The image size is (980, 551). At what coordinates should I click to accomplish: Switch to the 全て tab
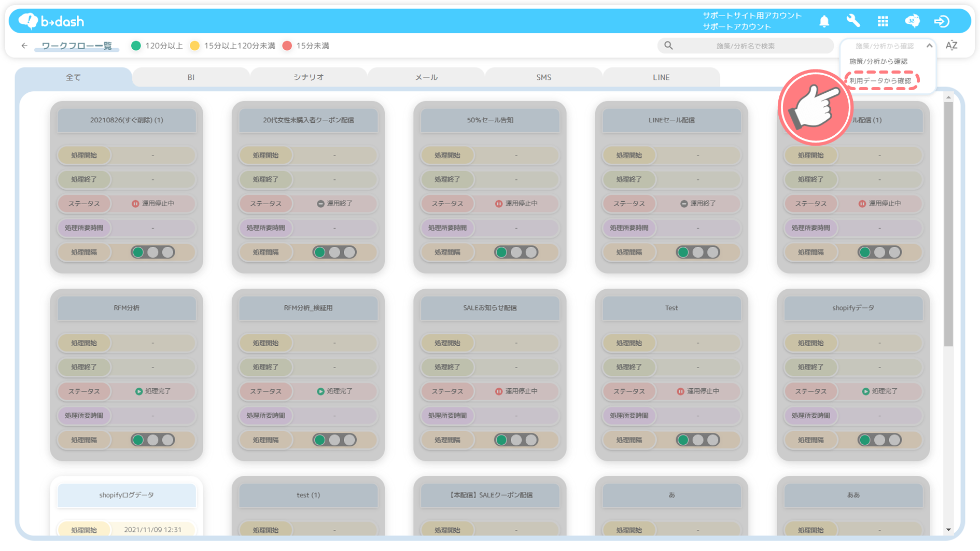pos(73,77)
